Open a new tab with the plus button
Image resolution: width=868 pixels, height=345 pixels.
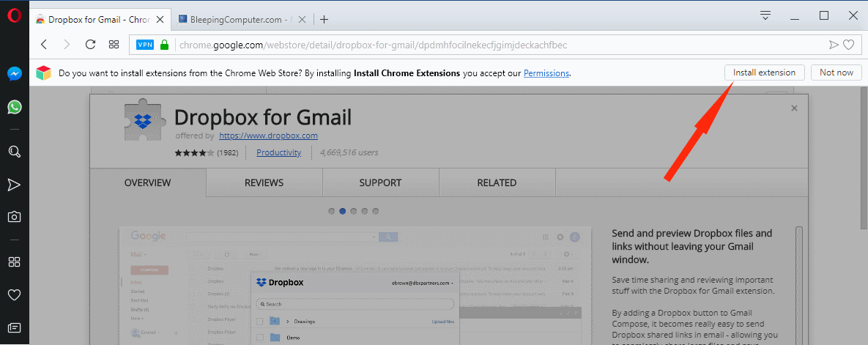click(324, 19)
